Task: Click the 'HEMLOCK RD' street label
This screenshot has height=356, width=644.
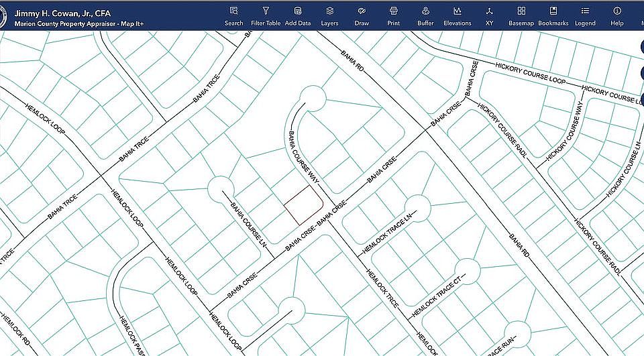Action: [x=15, y=329]
